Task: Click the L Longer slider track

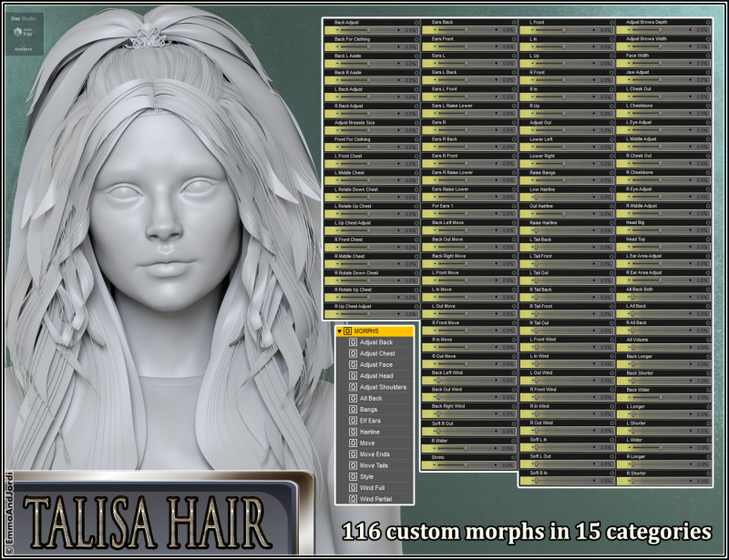Action: pyautogui.click(x=660, y=414)
